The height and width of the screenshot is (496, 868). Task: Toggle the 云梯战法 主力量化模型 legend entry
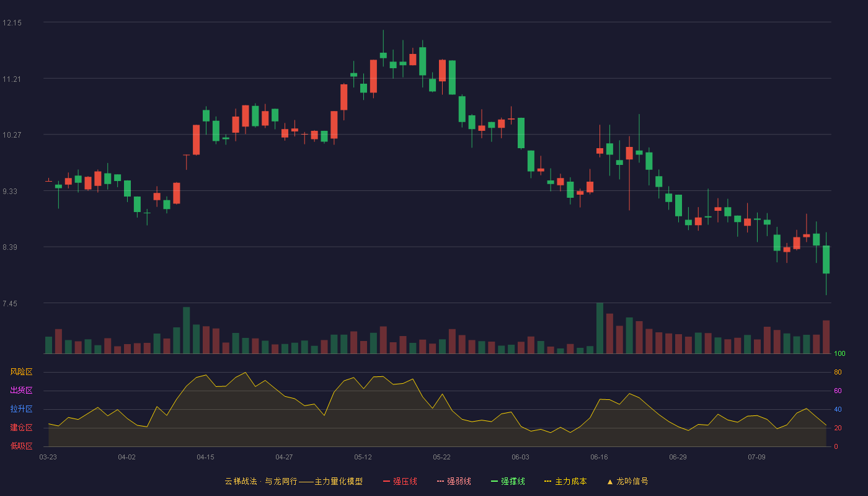pos(293,481)
